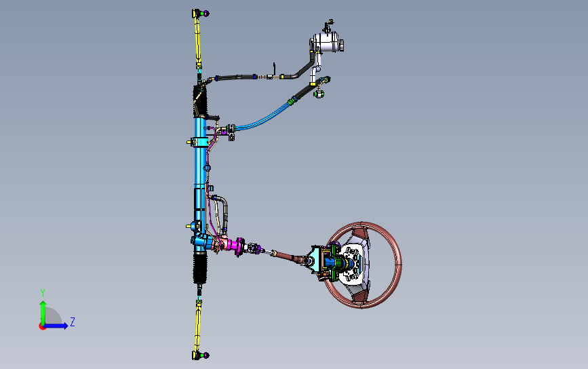Click the "Y" axis label
The height and width of the screenshot is (369, 588).
pyautogui.click(x=43, y=293)
